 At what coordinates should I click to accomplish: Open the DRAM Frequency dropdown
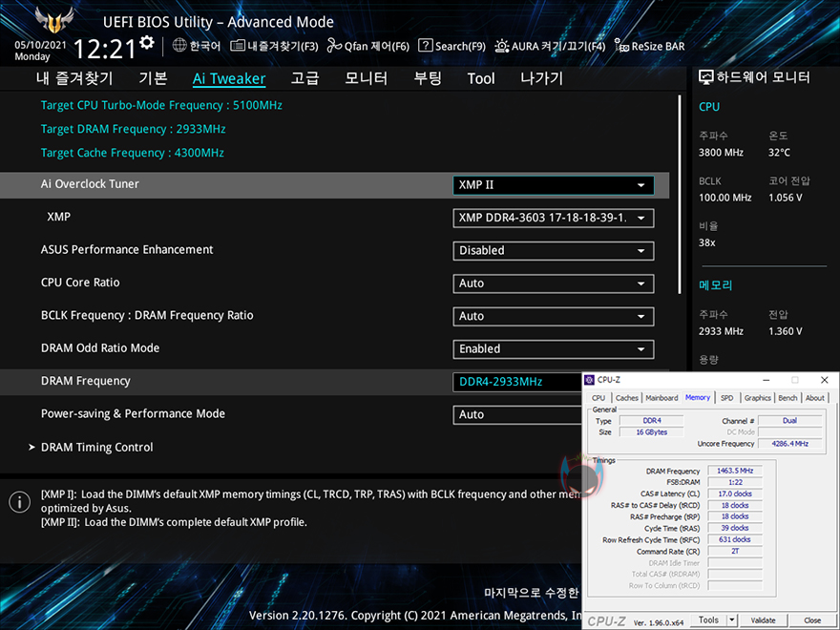coord(517,382)
